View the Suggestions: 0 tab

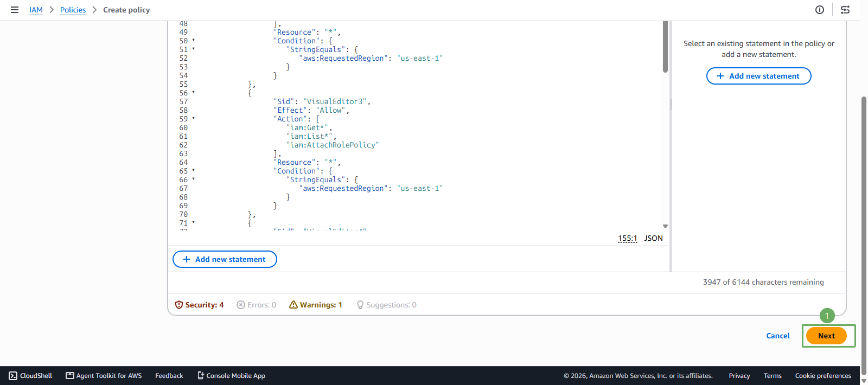[387, 305]
